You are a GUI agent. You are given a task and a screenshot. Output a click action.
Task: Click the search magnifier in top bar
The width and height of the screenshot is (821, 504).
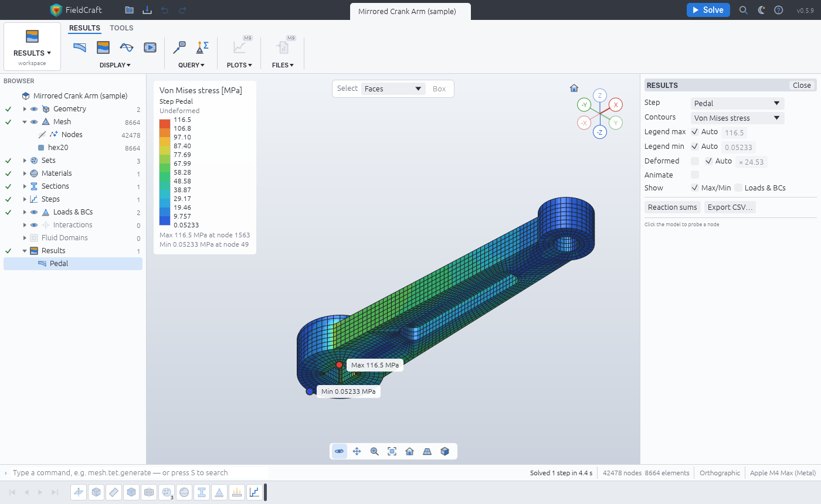(x=743, y=10)
